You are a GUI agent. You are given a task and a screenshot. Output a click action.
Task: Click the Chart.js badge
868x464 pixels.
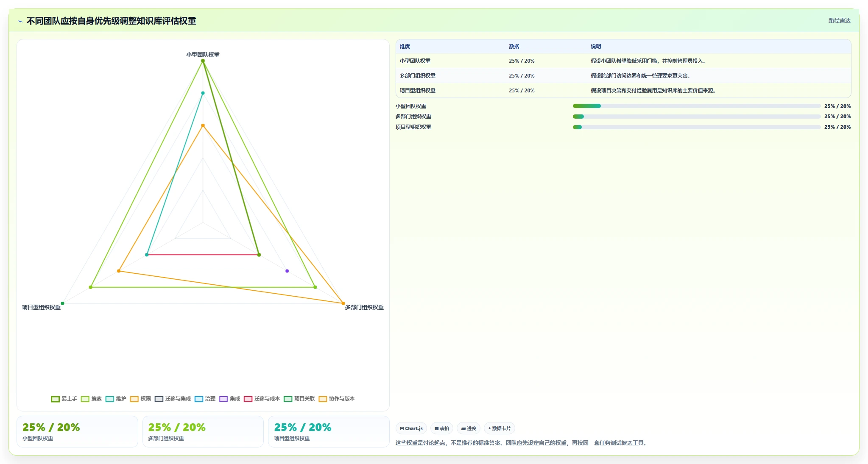tap(411, 428)
